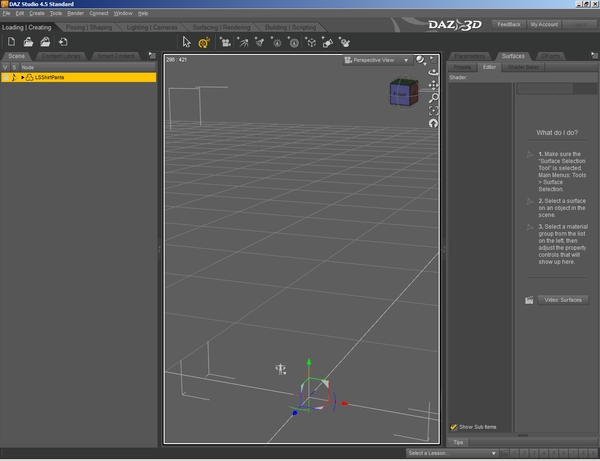Screen dimensions: 600x461
Task: Select the Content Library pane tab
Action: click(x=61, y=56)
